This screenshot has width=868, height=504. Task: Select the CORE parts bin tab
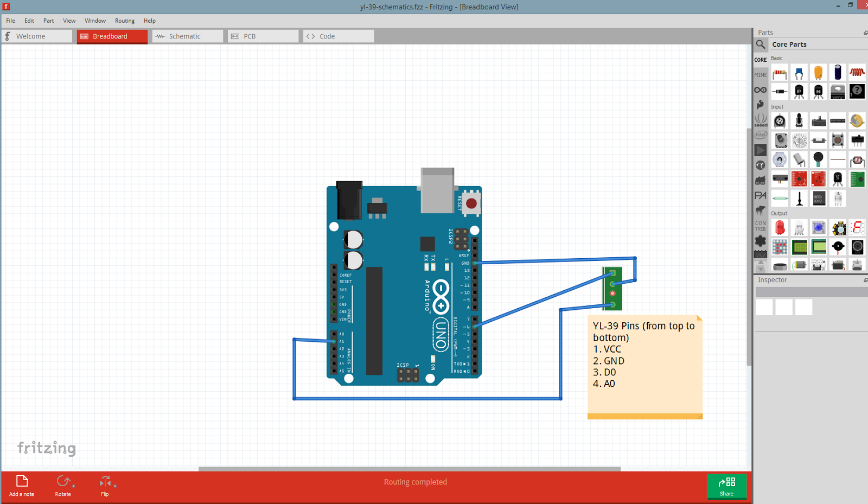click(x=761, y=60)
